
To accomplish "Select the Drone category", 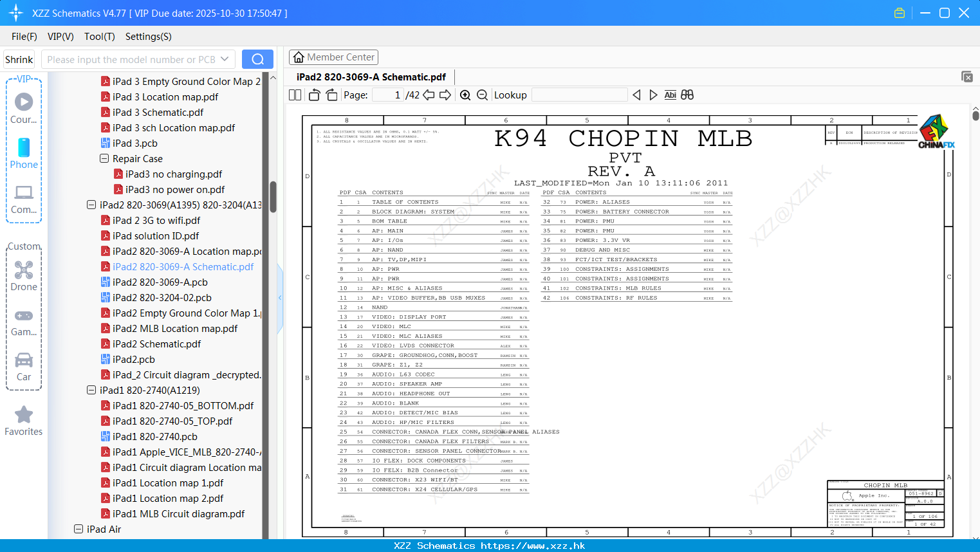I will tap(24, 276).
